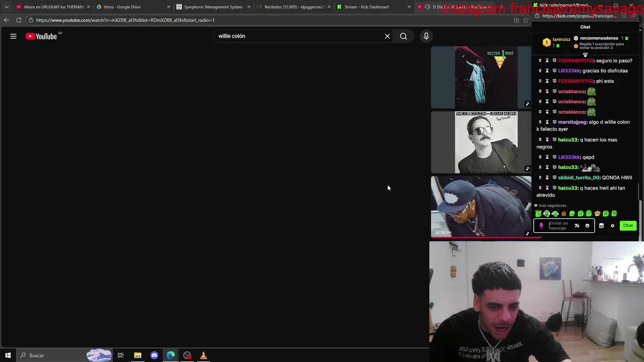The width and height of the screenshot is (644, 362).
Task: Open File Explorer from the taskbar
Action: (137, 355)
